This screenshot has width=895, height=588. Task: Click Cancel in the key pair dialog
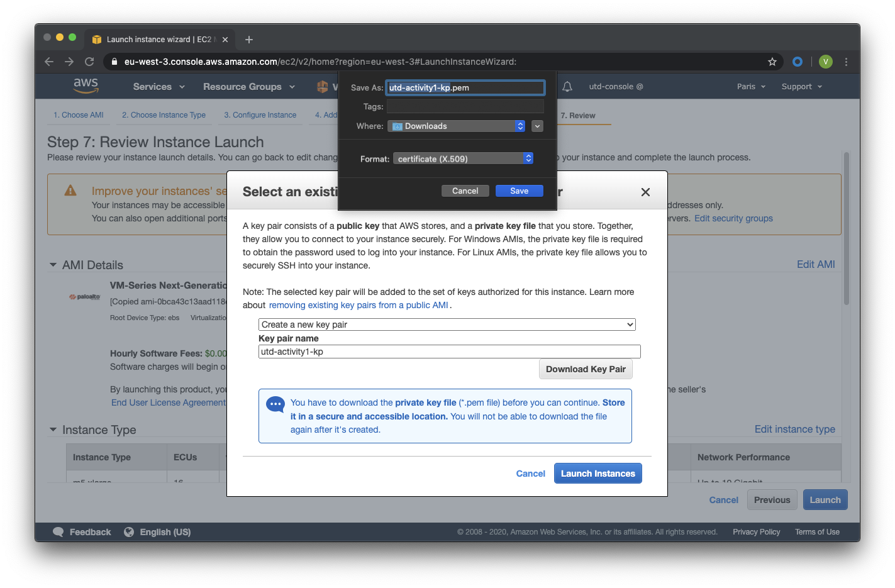531,474
